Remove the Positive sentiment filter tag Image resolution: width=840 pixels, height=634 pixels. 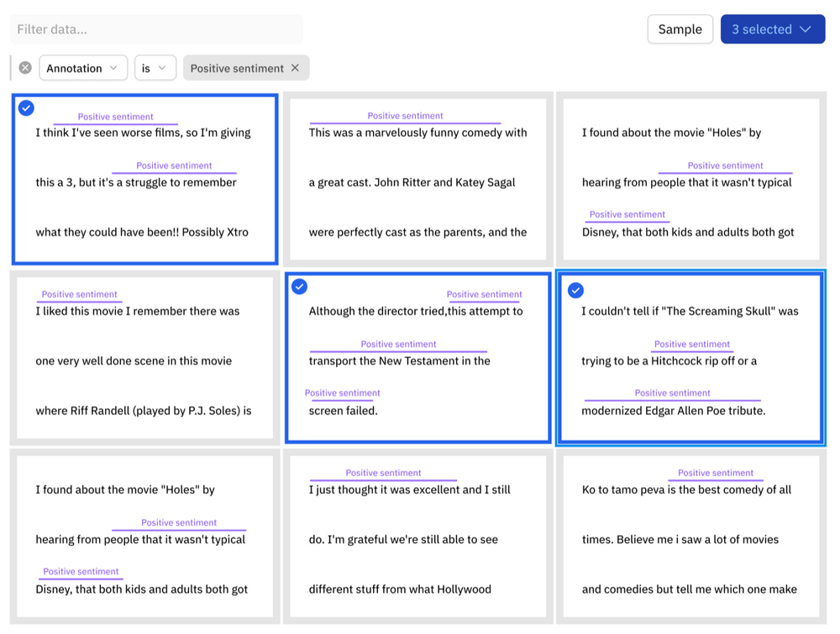tap(295, 67)
